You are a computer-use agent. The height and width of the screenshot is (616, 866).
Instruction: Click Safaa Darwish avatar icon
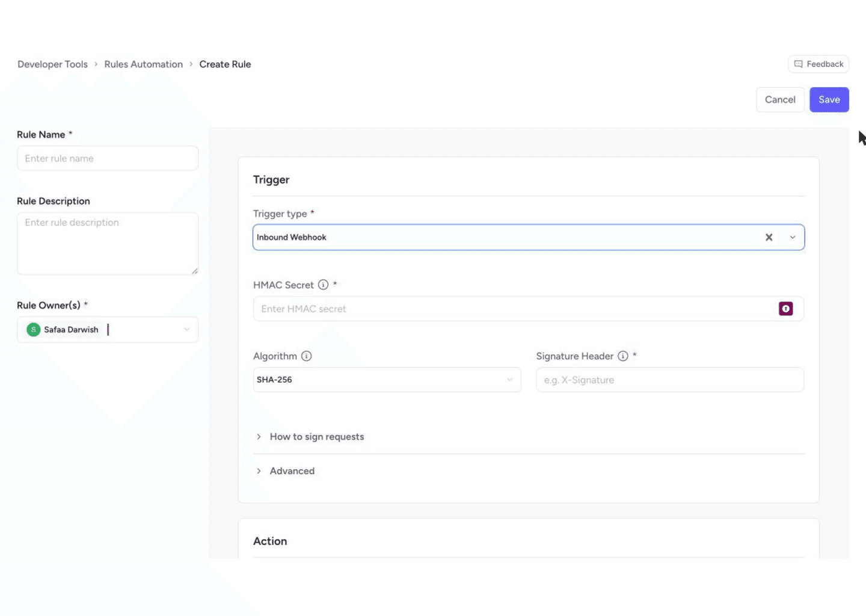tap(34, 330)
